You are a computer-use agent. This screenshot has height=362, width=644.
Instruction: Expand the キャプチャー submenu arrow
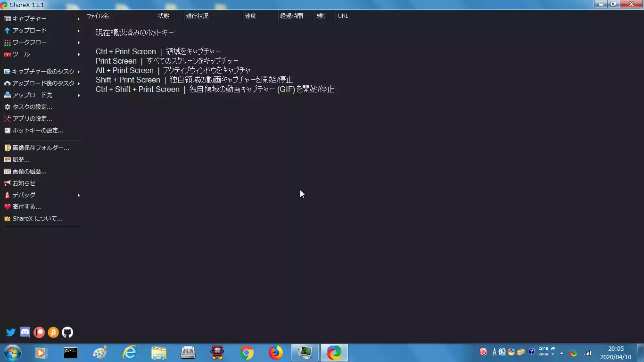pyautogui.click(x=78, y=19)
